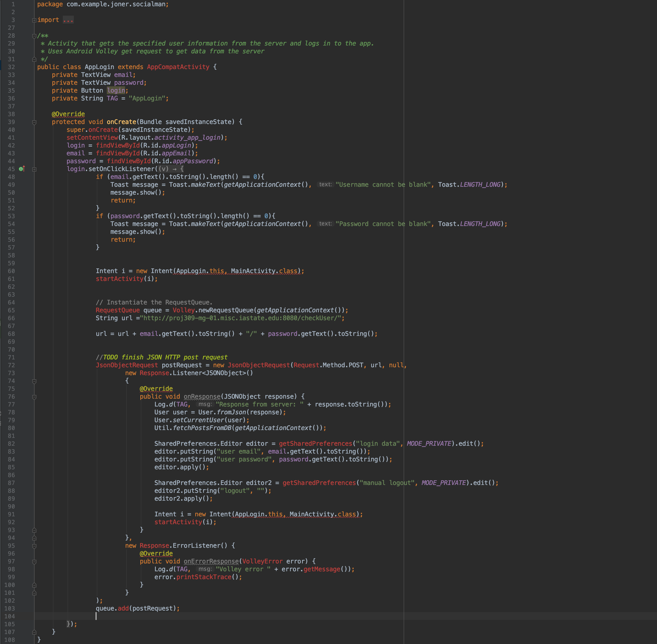Click the @Override annotation on line 38
Screen dimensions: 657x644
pos(68,114)
